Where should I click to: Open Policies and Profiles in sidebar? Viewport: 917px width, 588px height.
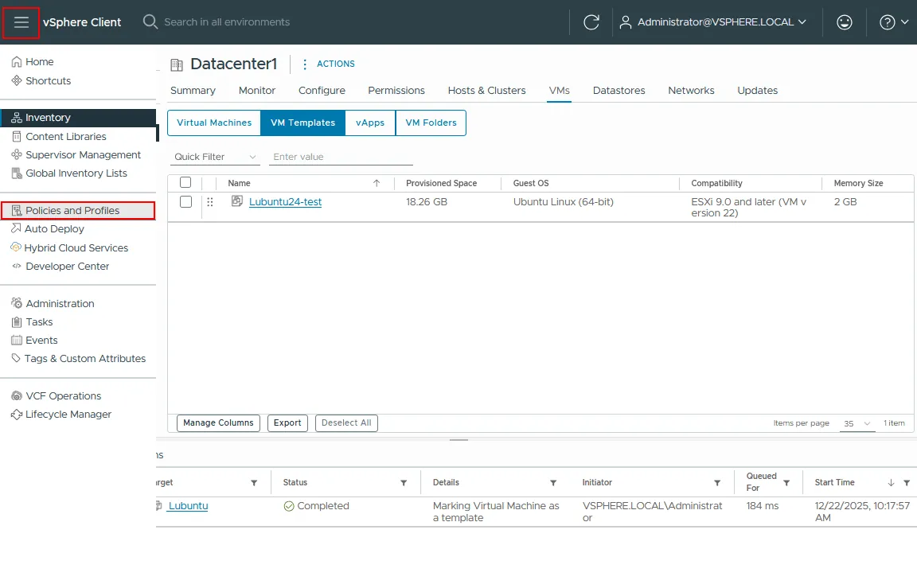click(78, 210)
